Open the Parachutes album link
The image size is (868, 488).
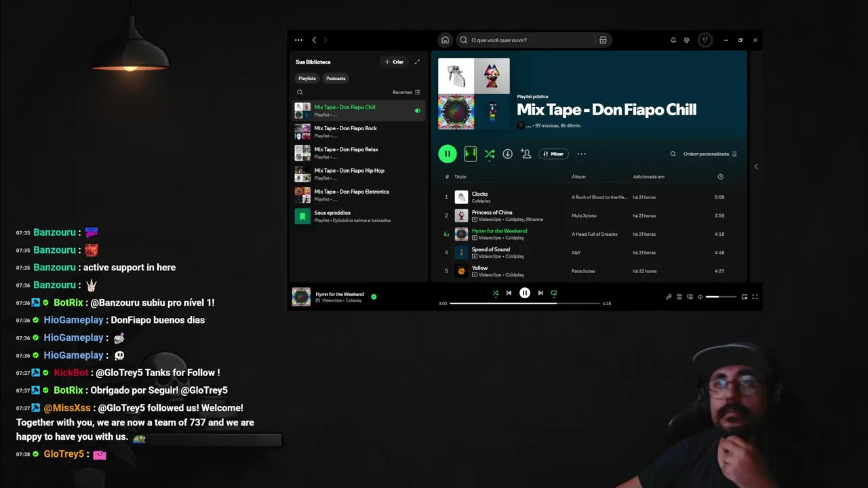click(x=583, y=271)
